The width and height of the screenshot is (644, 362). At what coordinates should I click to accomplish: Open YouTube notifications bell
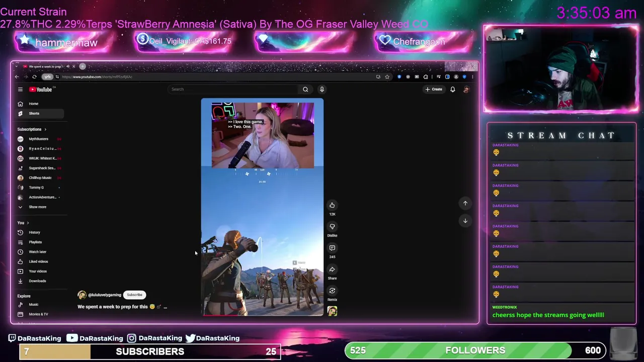coord(452,89)
